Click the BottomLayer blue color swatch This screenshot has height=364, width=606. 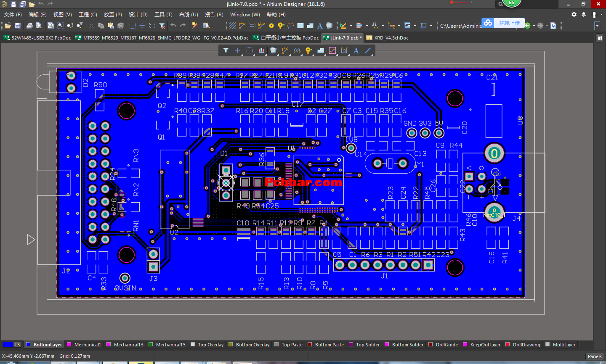click(x=28, y=344)
